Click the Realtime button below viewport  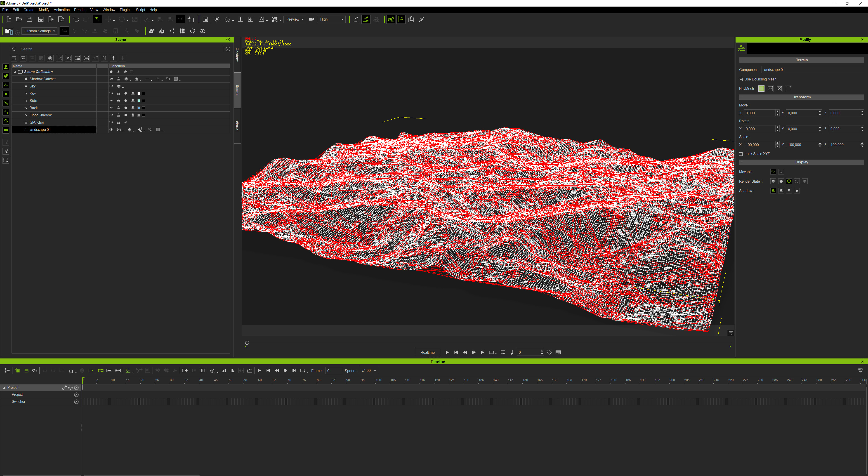tap(428, 352)
